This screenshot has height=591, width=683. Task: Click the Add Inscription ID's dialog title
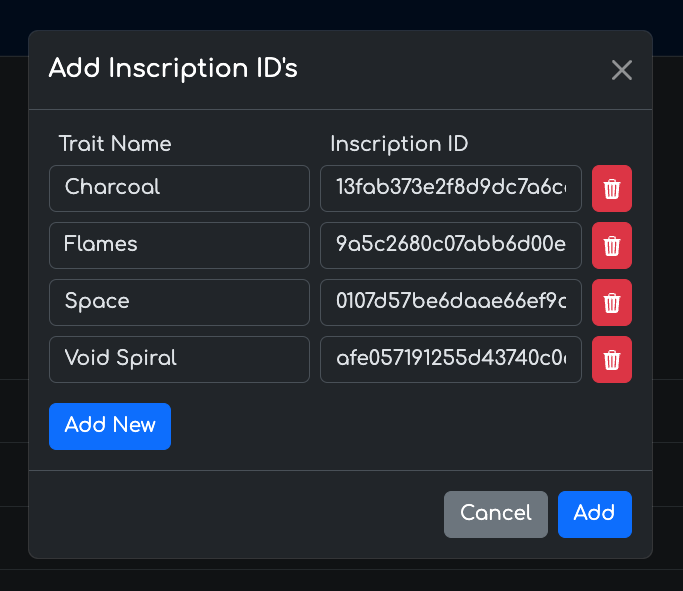(x=173, y=69)
